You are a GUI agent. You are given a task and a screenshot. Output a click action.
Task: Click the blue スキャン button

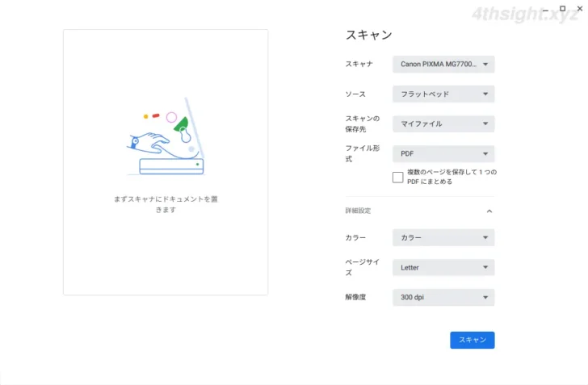click(472, 340)
